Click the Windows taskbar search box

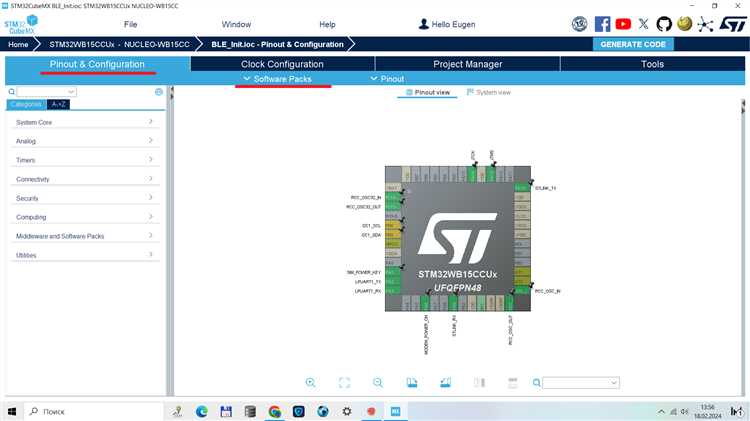[93, 411]
